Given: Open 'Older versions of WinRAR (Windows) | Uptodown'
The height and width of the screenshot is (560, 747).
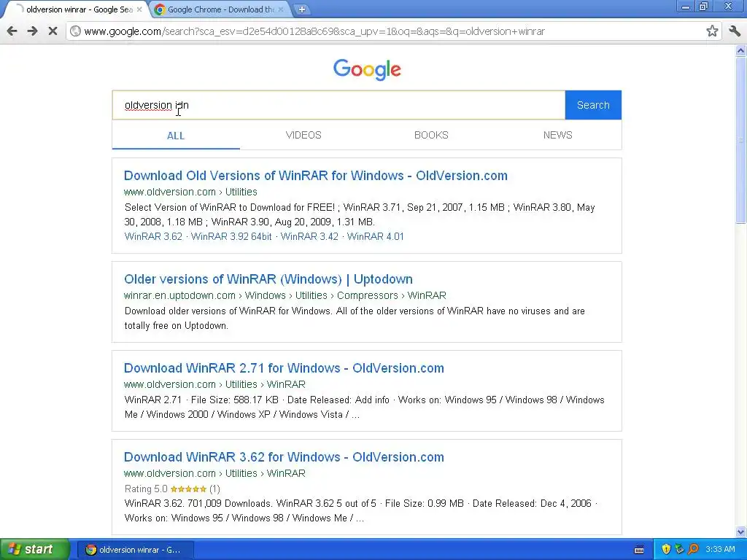Looking at the screenshot, I should pos(268,279).
